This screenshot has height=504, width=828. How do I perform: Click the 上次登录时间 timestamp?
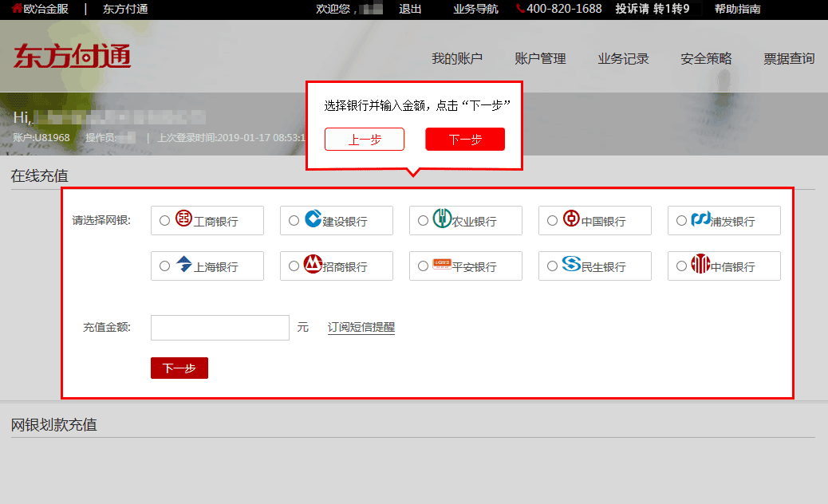(x=231, y=138)
